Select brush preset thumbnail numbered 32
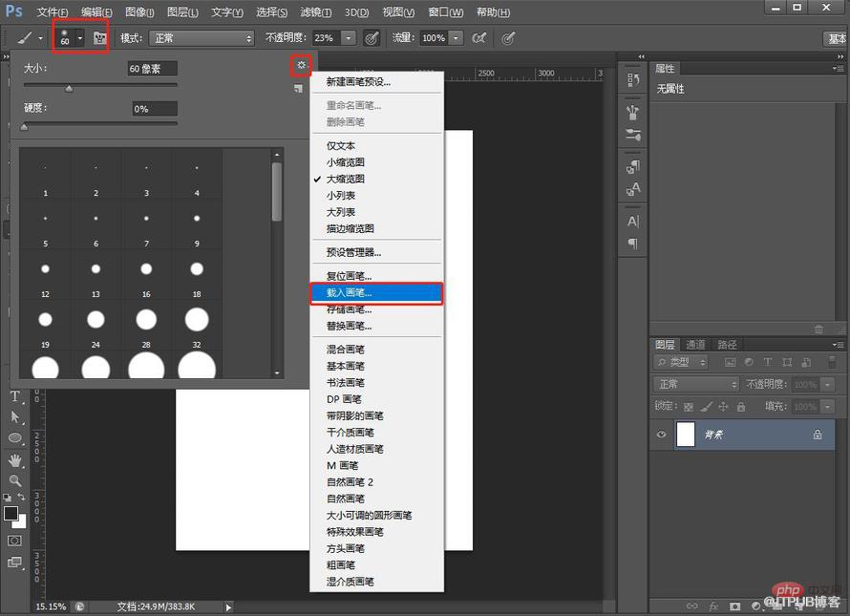850x616 pixels. 197,326
